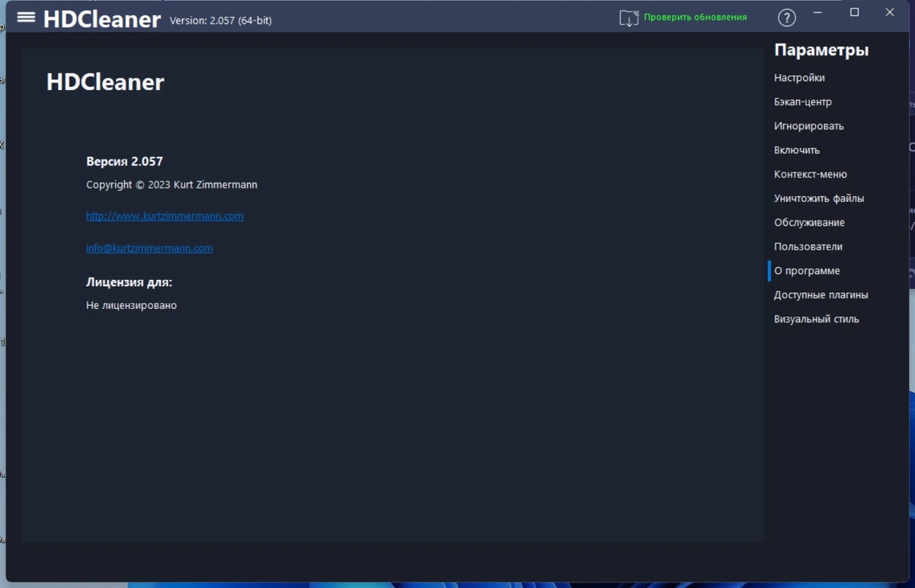Click info@kurtzimmermann.com email link
The width and height of the screenshot is (915, 588).
[x=149, y=248]
